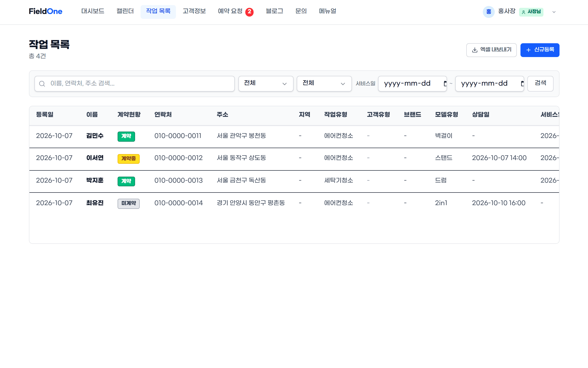Click the end service date field
Image resolution: width=588 pixels, height=368 pixels.
489,84
